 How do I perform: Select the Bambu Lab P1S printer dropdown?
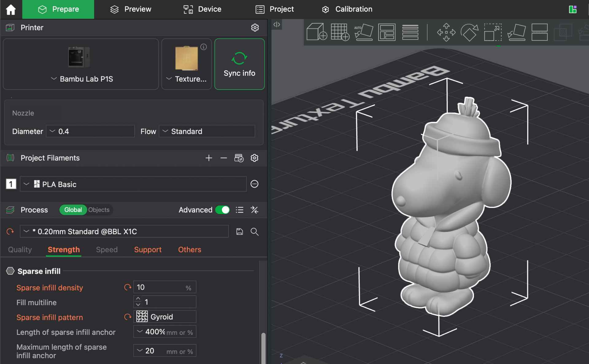coord(81,64)
